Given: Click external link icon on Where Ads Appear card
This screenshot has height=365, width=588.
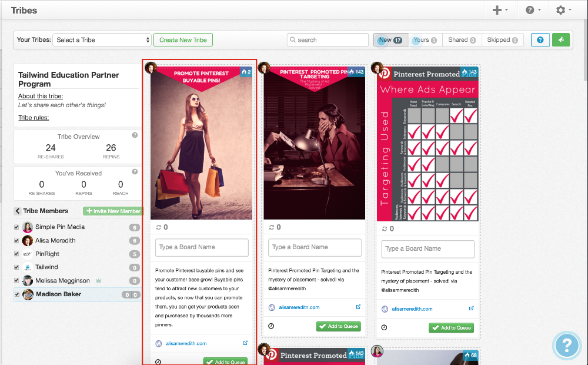Looking at the screenshot, I should coord(472,308).
